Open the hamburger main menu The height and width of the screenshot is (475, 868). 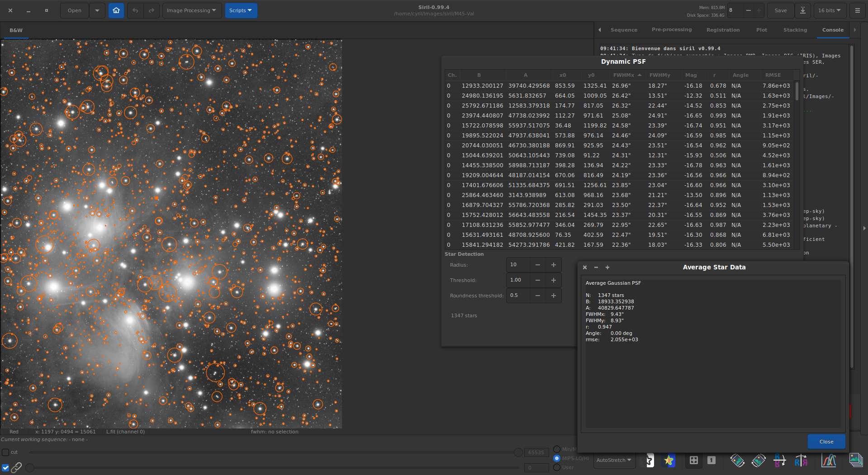click(857, 10)
